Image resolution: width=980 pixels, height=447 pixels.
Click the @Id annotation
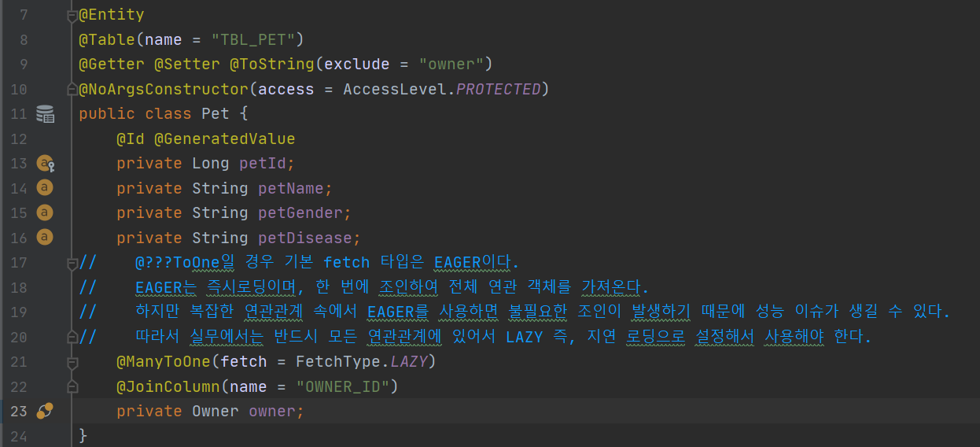click(131, 139)
